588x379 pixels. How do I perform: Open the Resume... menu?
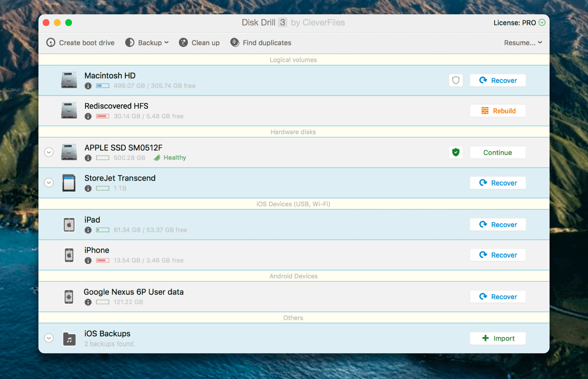click(x=523, y=43)
